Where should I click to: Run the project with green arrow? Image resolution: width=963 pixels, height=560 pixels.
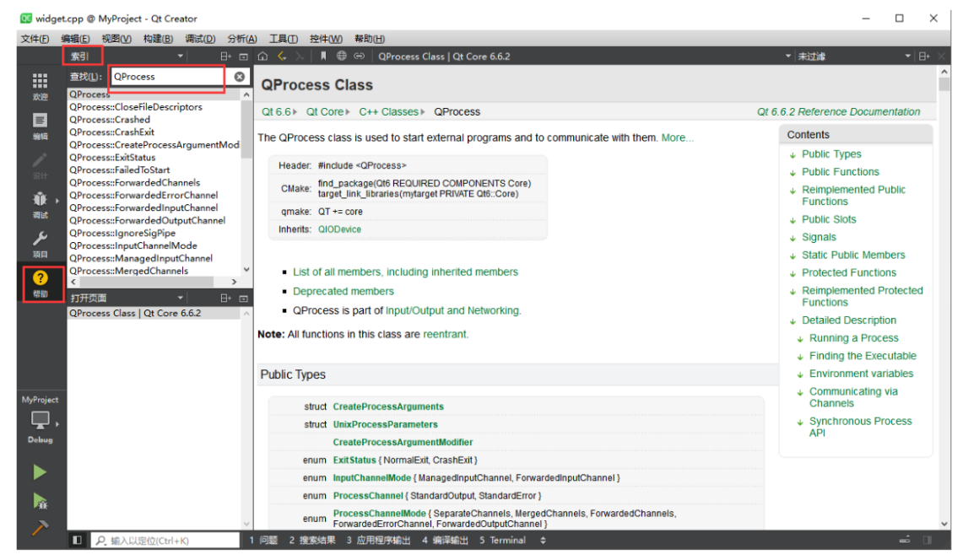[40, 471]
